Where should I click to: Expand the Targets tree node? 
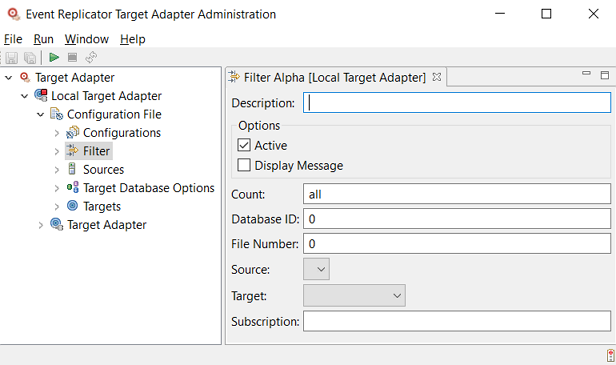point(57,207)
